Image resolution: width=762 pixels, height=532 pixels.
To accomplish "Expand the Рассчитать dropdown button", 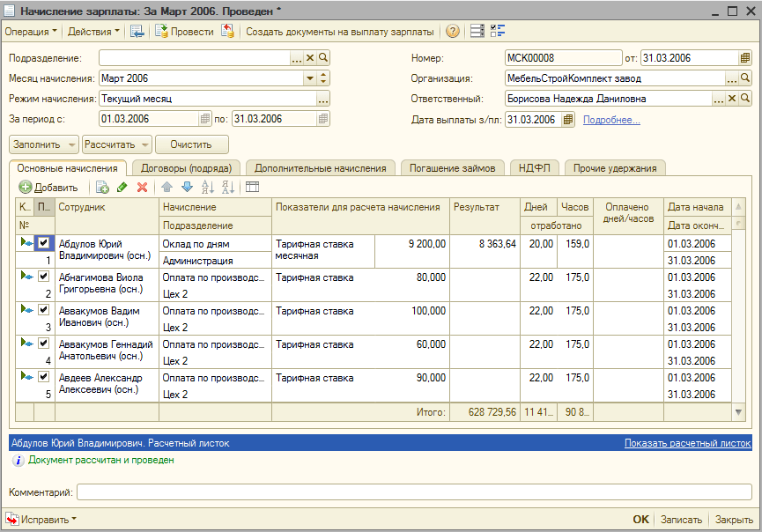I will (144, 144).
